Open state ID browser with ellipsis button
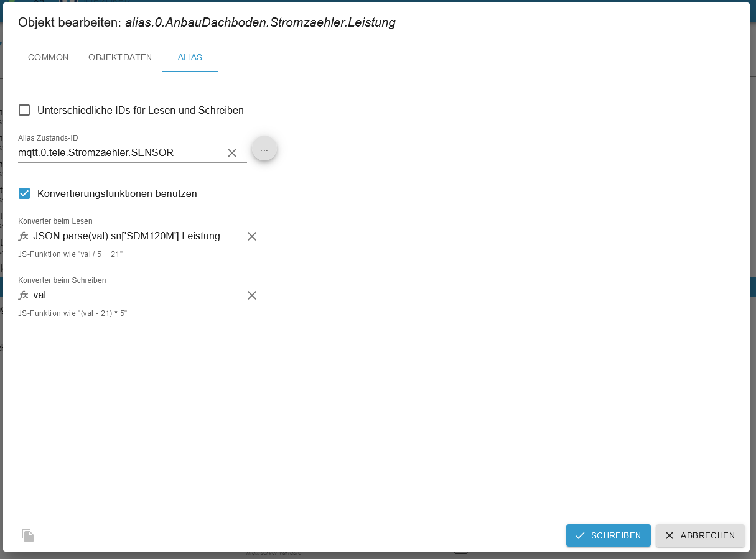Image resolution: width=756 pixels, height=559 pixels. pos(264,149)
